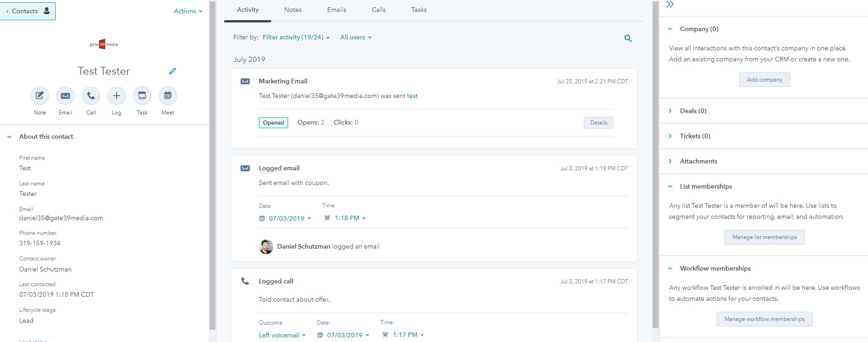Click the 'Opens: 2' count

click(311, 122)
